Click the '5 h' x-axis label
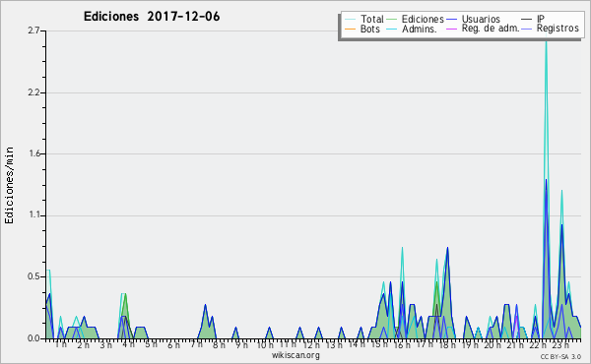Image resolution: width=591 pixels, height=364 pixels. [151, 344]
